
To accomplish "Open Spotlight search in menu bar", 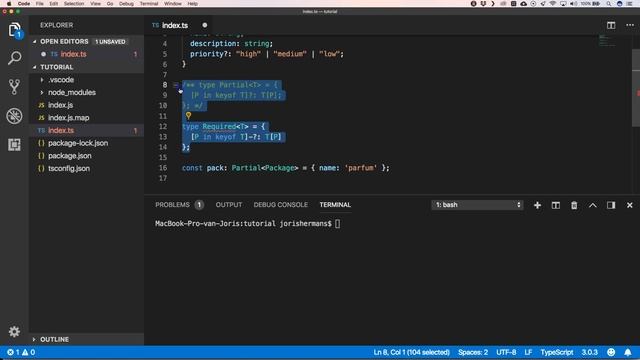I will click(x=609, y=4).
